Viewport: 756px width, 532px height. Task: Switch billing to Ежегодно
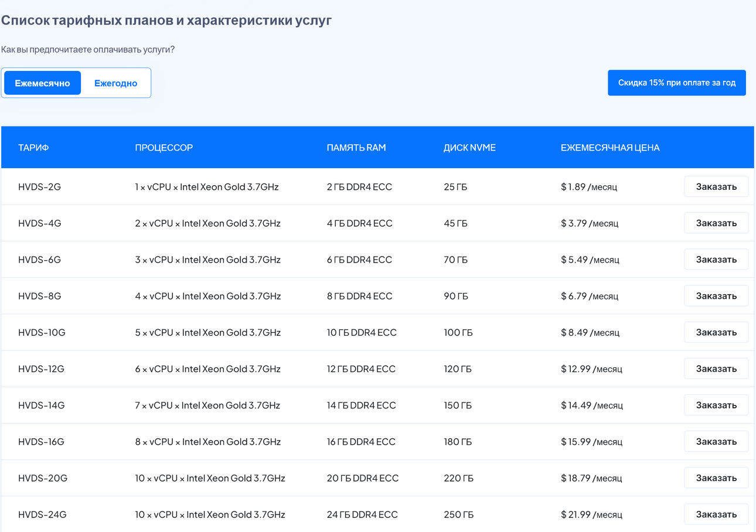[x=116, y=83]
